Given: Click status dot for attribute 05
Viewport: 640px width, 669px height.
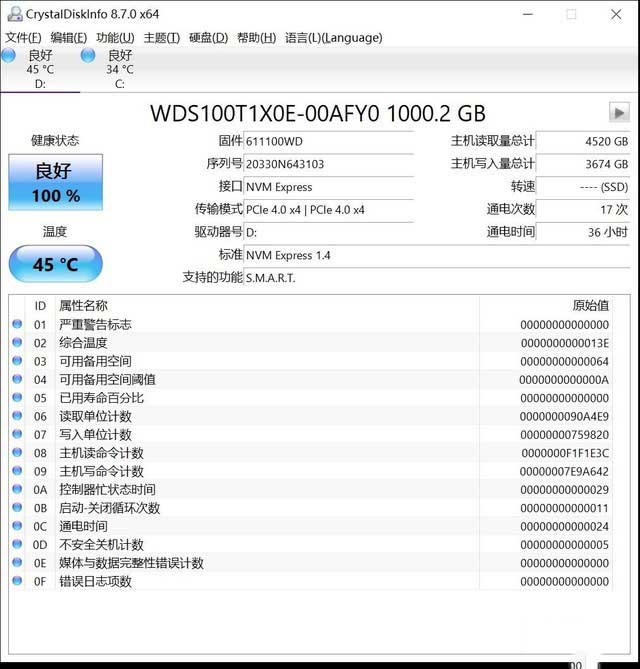Looking at the screenshot, I should tap(17, 398).
